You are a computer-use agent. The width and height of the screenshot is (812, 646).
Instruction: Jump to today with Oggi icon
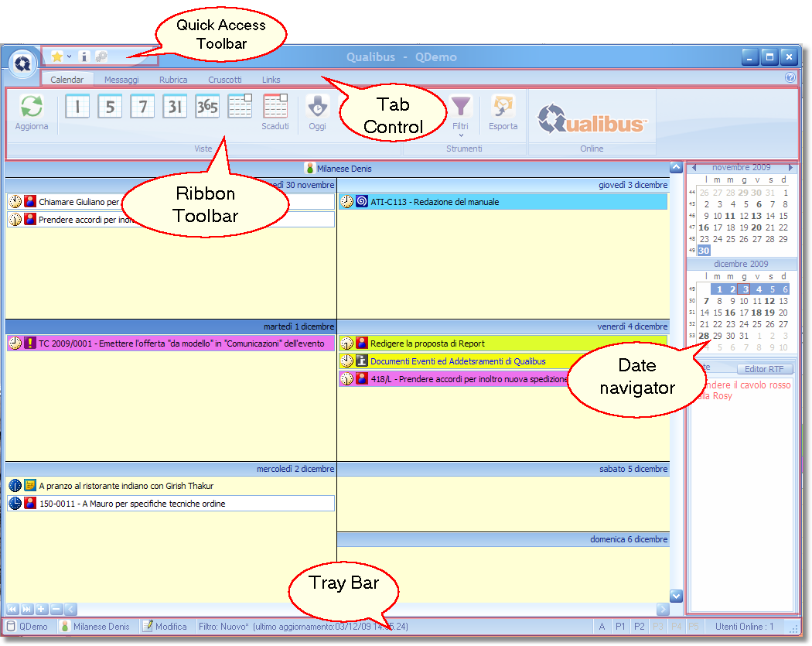click(x=318, y=107)
